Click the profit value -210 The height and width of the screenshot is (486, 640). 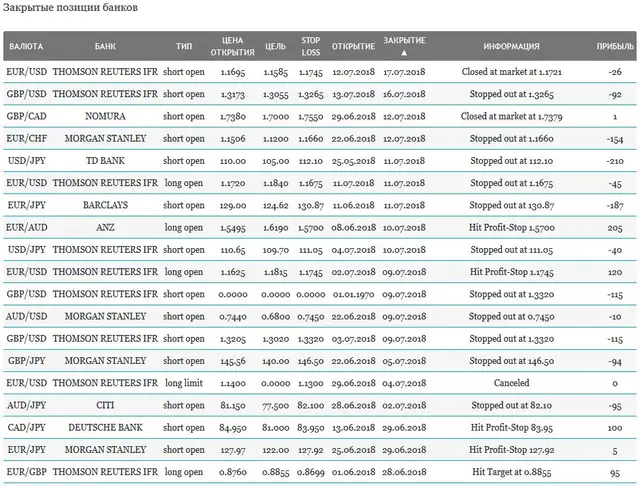click(x=615, y=161)
